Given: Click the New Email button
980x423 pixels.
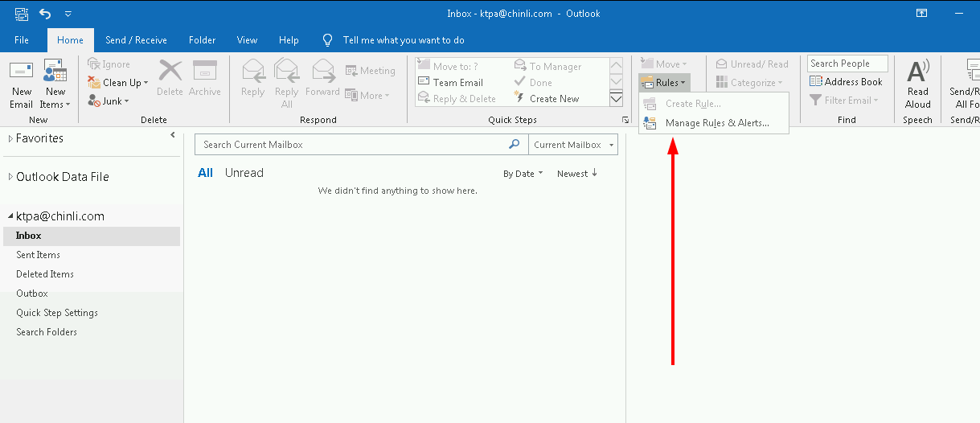Looking at the screenshot, I should pos(21,84).
